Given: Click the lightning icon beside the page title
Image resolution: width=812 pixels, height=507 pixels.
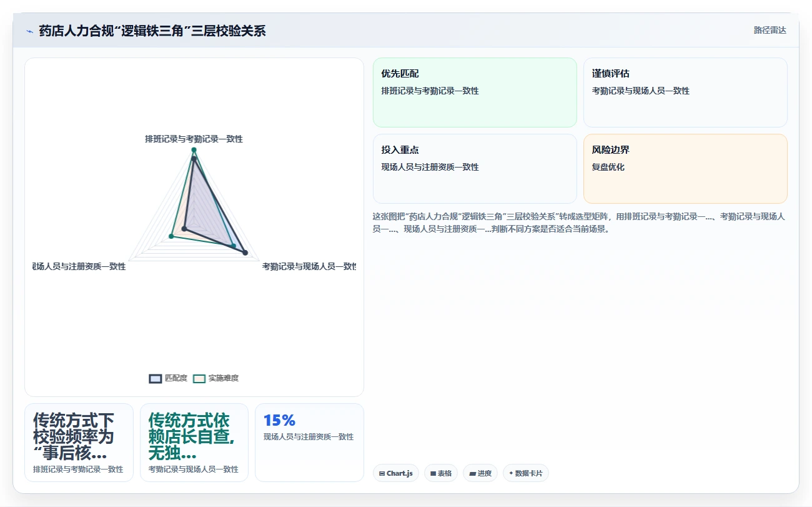Looking at the screenshot, I should (x=29, y=31).
